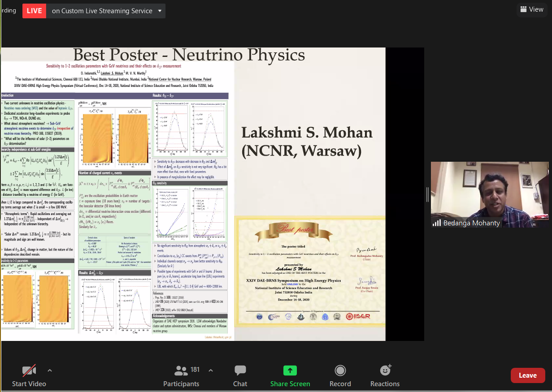The image size is (552, 392).
Task: Click the 'Lakshmi S. Mohan' name text
Action: coord(307,133)
